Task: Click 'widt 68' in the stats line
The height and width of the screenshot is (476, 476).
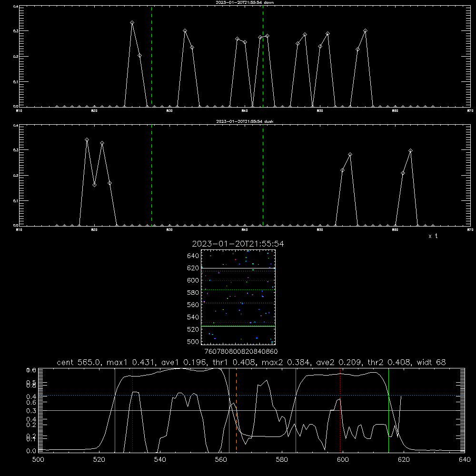Action: (431, 362)
